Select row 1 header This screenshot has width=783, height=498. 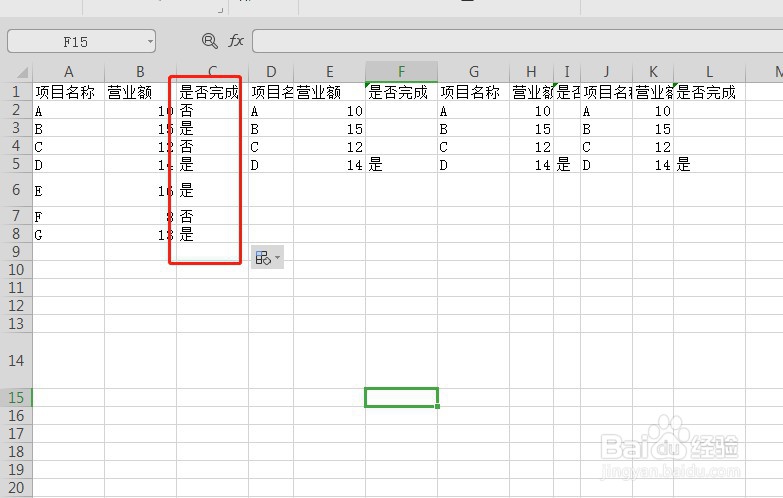[16, 92]
